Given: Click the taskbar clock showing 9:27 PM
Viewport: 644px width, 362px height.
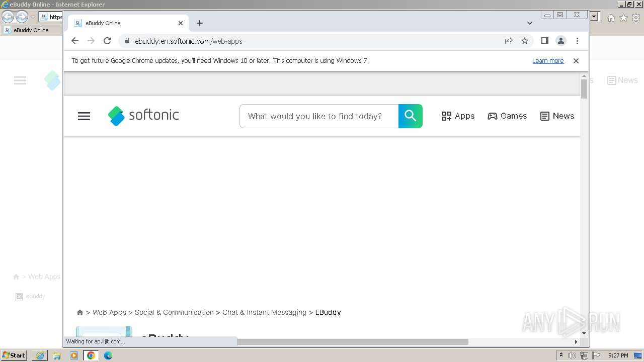Looking at the screenshot, I should (618, 355).
